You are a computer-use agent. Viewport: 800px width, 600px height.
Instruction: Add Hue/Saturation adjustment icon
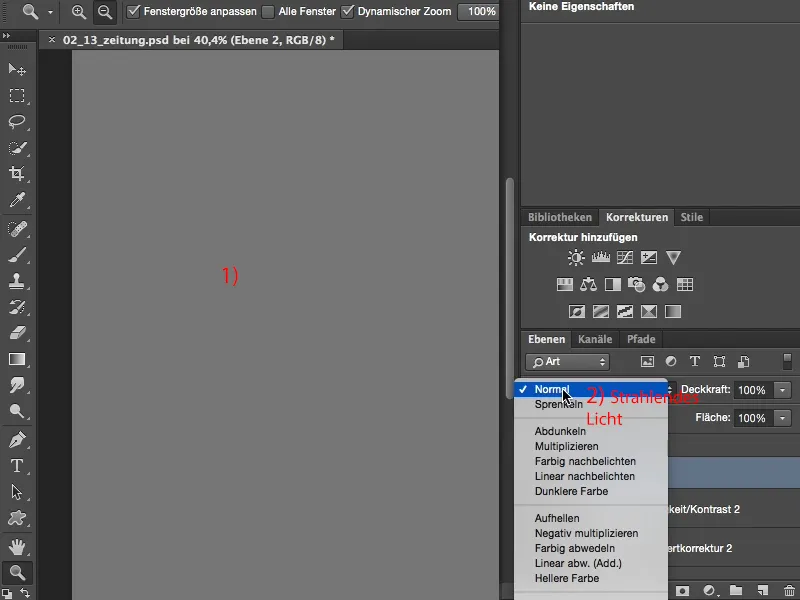click(x=565, y=284)
